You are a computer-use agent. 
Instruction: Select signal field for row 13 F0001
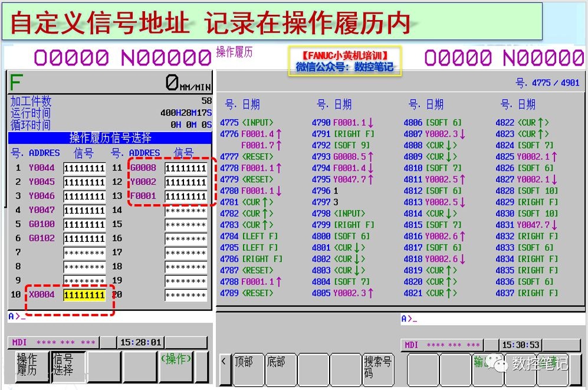coord(186,196)
